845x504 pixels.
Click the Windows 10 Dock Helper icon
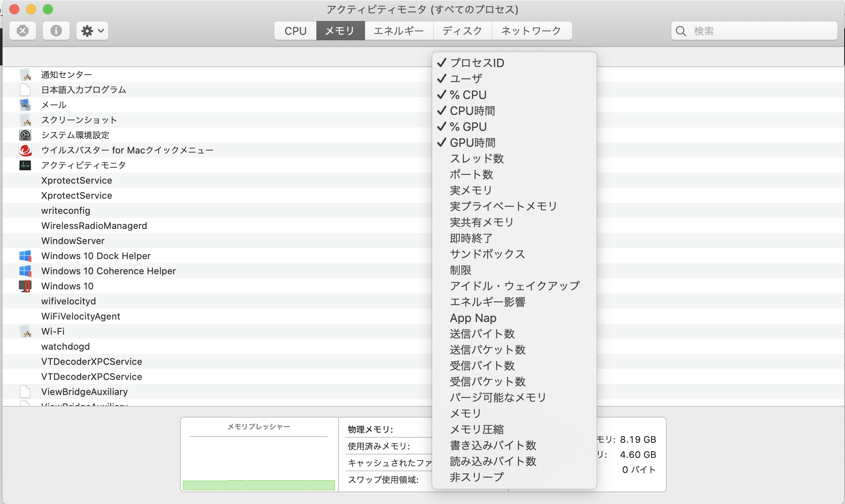point(25,256)
